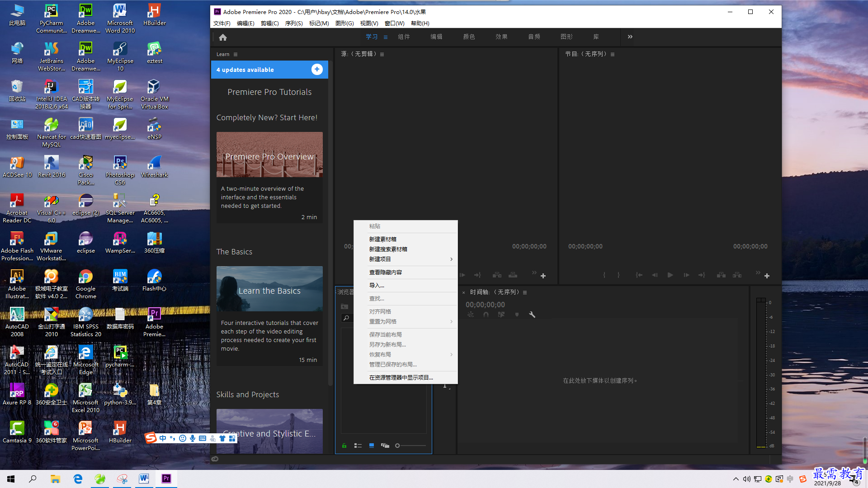Click the Extract button in Program monitor

tap(737, 275)
